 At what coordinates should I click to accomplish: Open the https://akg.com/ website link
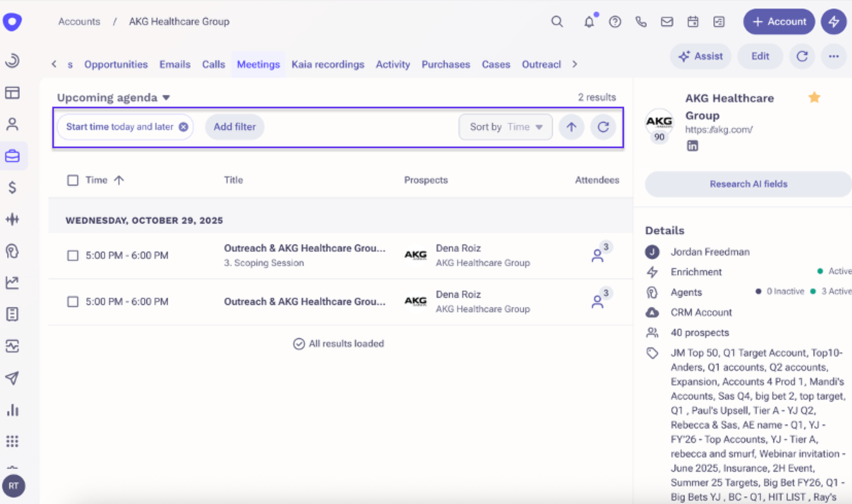pos(719,129)
